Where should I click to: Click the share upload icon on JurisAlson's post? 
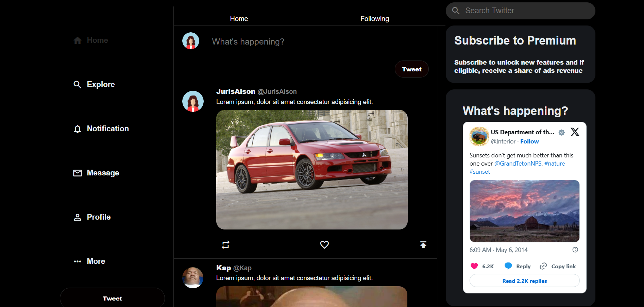pos(423,245)
